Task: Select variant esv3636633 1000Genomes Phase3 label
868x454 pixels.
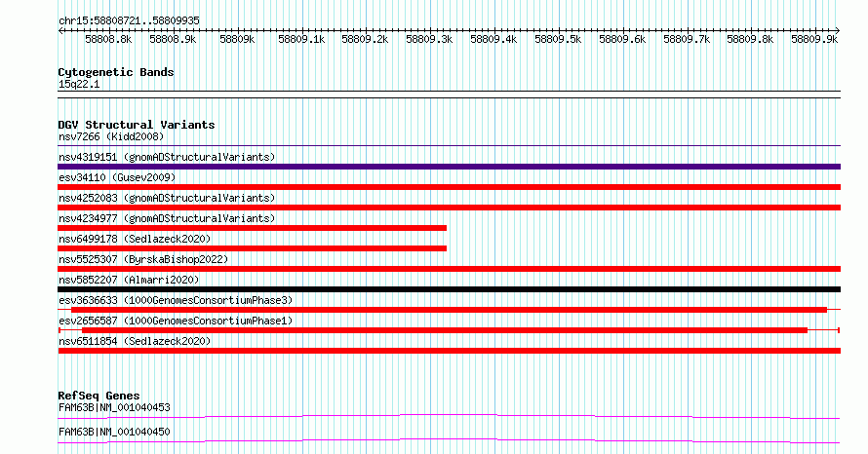Action: (176, 300)
